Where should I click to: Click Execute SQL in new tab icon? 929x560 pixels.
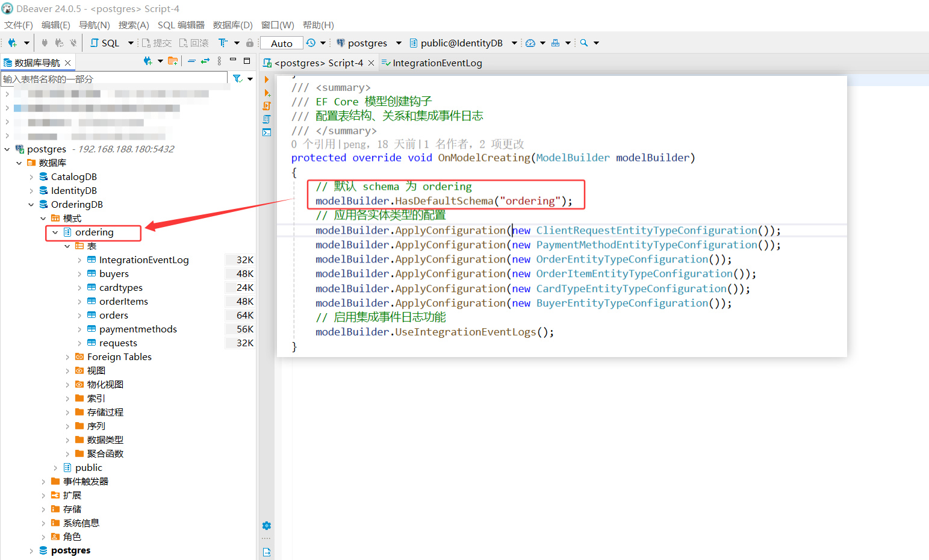(x=267, y=93)
